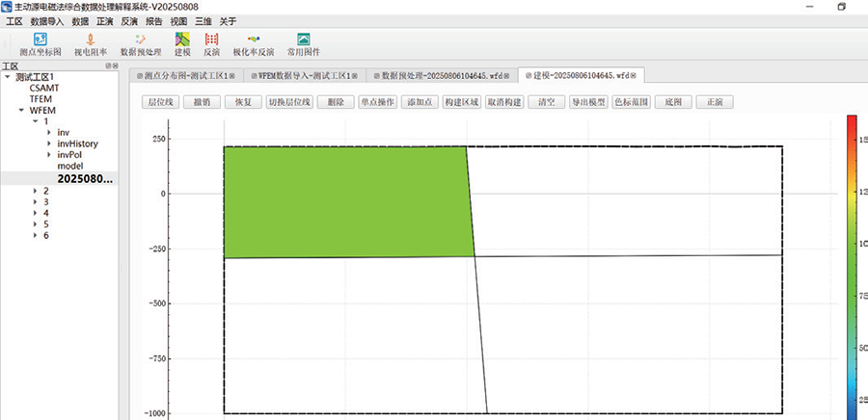The width and height of the screenshot is (868, 420).
Task: Click the 视电阻率 toolbar icon
Action: [x=90, y=43]
